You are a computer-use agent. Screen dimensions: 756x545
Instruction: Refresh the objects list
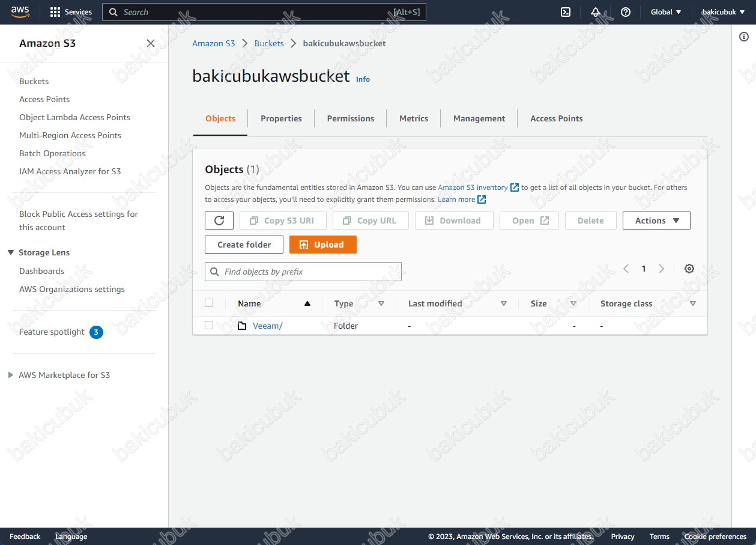tap(219, 221)
